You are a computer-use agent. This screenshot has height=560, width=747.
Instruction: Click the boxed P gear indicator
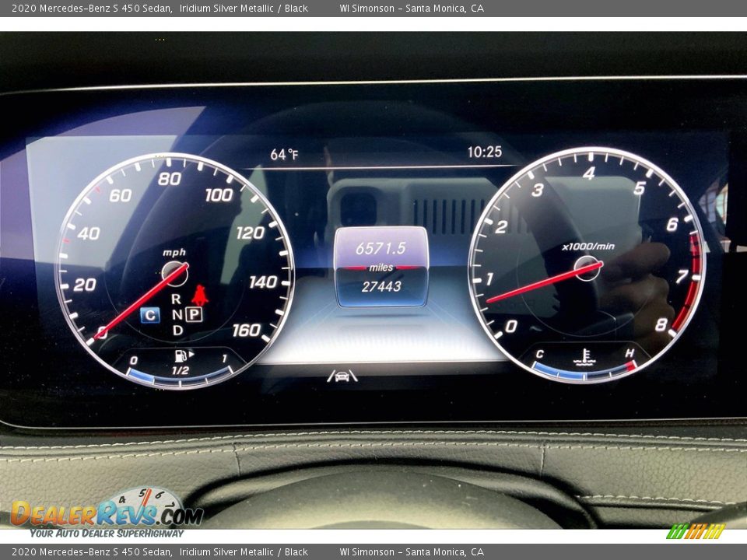tap(195, 314)
